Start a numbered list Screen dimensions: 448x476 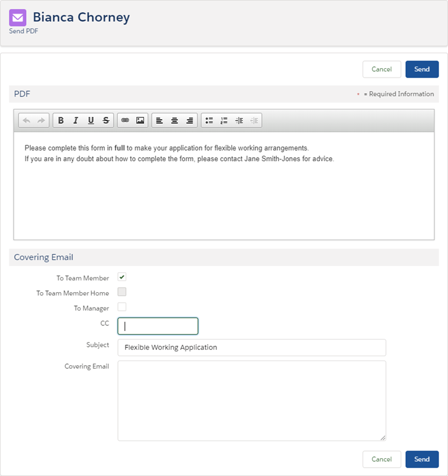tap(224, 120)
